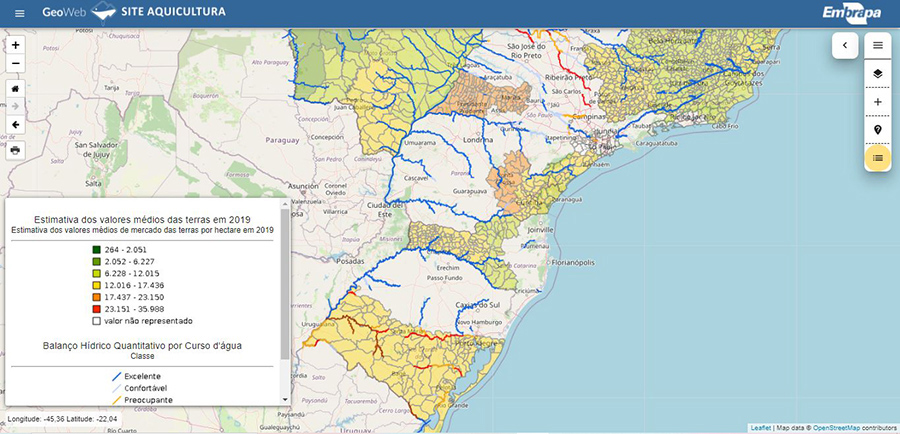Open the layers panel

pyautogui.click(x=878, y=73)
